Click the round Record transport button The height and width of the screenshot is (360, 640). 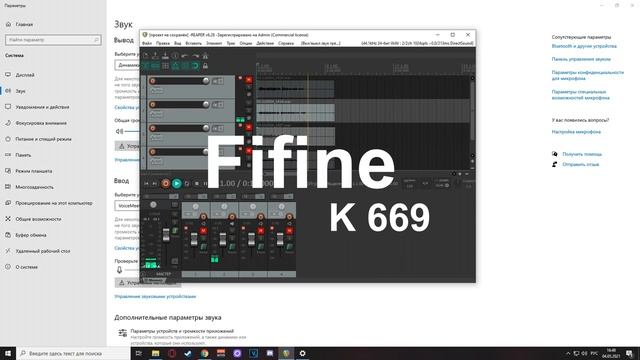(165, 184)
